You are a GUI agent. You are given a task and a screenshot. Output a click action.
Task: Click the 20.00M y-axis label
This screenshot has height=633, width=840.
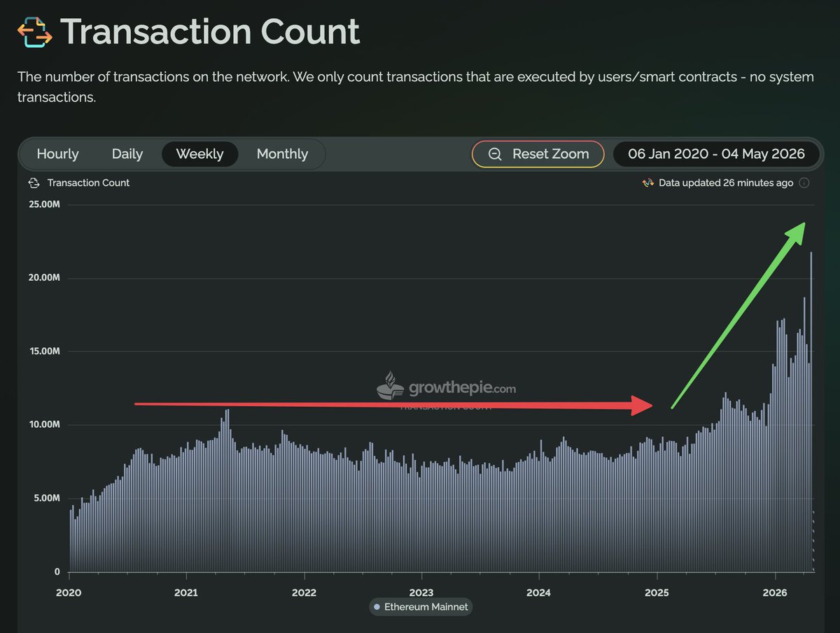click(x=44, y=278)
